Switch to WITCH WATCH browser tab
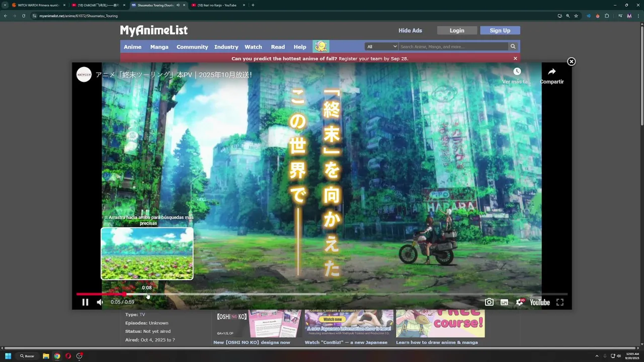Image resolution: width=644 pixels, height=362 pixels. click(x=38, y=5)
